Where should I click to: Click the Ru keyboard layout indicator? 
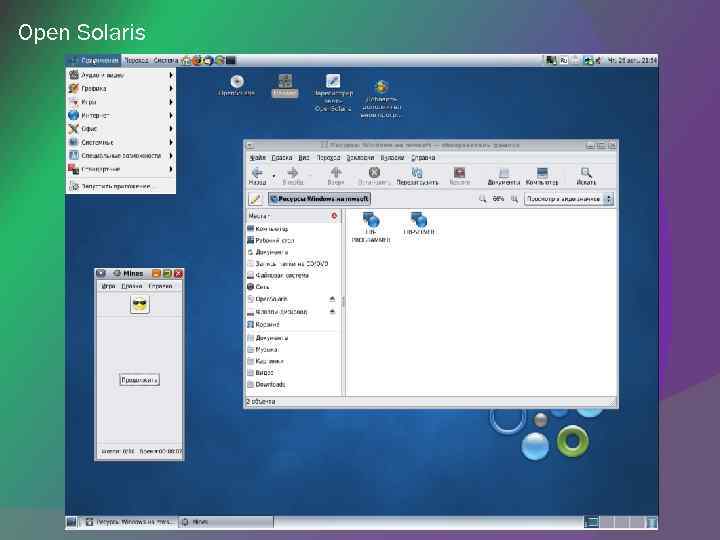[x=563, y=60]
